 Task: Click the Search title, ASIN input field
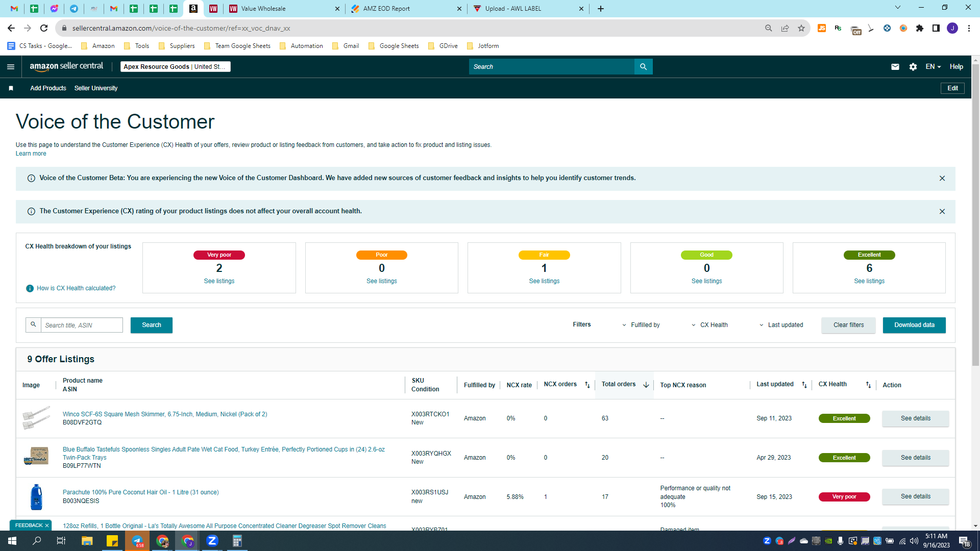[x=82, y=325]
